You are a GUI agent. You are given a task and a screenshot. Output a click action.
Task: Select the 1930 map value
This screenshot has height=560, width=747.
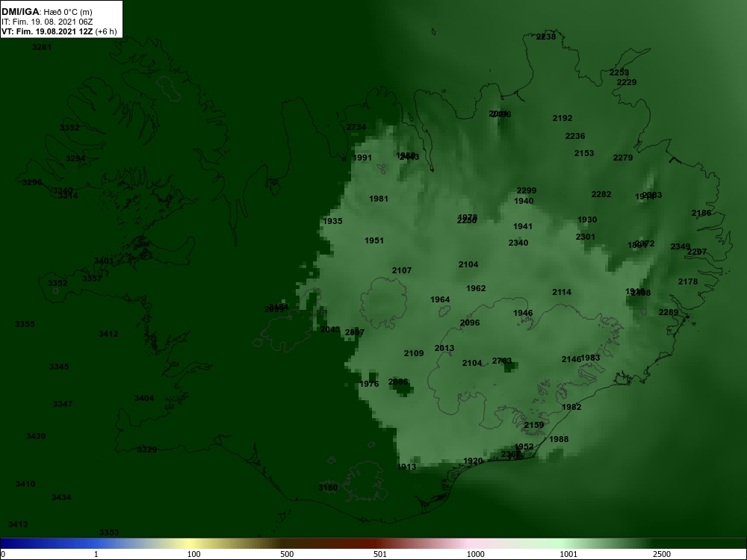[x=587, y=220]
